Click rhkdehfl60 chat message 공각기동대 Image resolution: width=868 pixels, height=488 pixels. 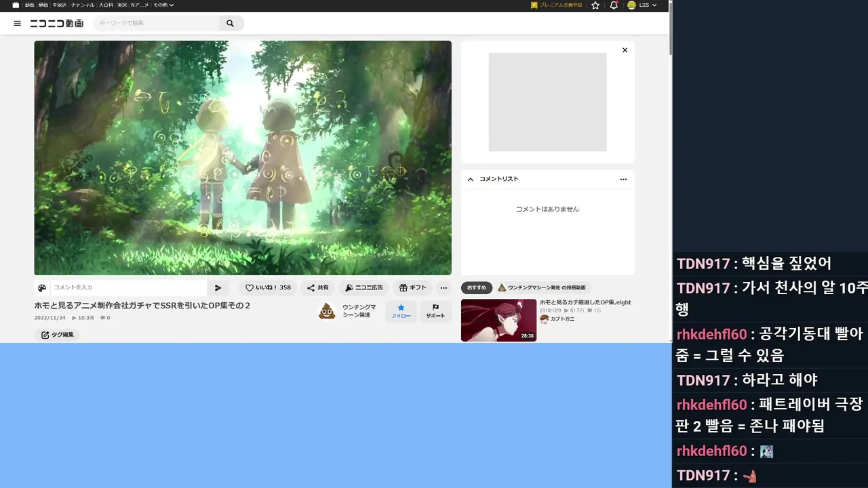click(x=770, y=344)
